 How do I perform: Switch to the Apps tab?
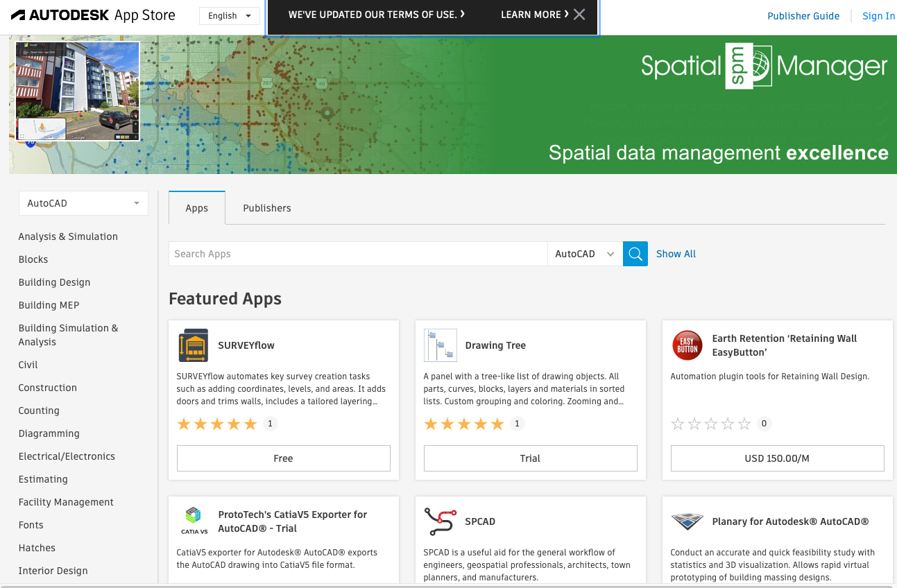click(197, 208)
